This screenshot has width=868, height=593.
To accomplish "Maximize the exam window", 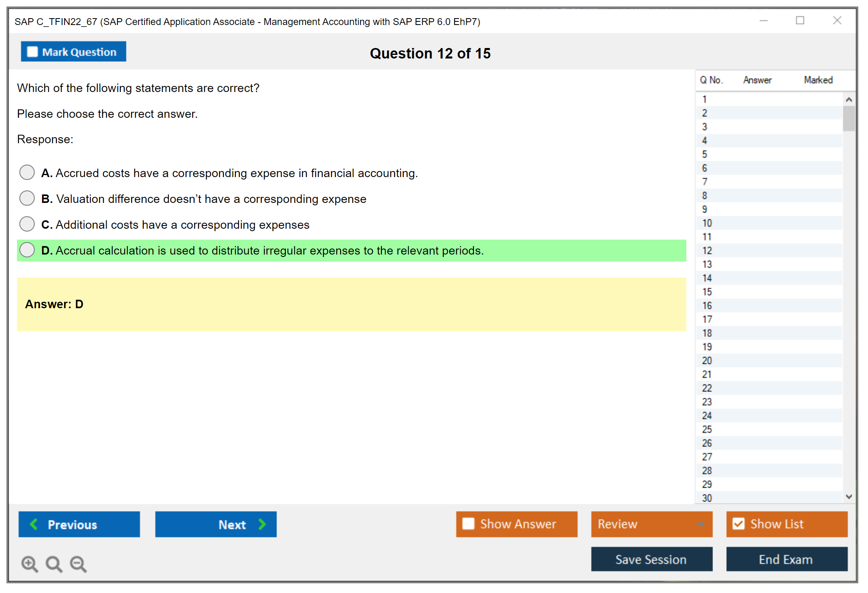I will [x=800, y=21].
